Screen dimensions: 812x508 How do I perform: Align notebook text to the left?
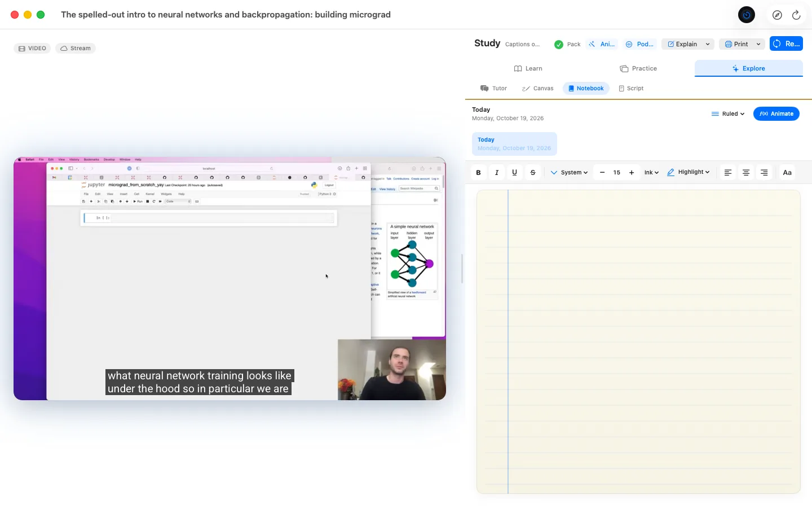click(x=728, y=173)
